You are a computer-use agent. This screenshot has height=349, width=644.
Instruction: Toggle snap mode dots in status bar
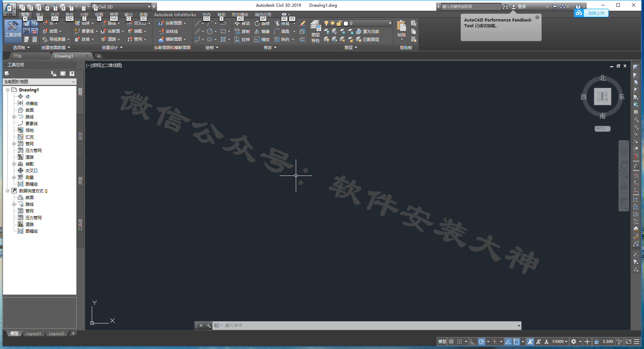coord(459,342)
